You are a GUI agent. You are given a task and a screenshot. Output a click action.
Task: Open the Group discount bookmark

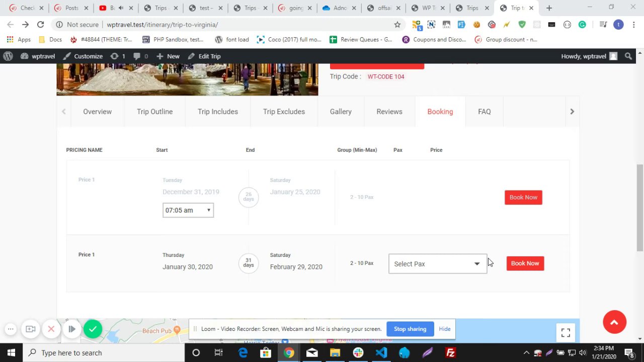pos(506,40)
